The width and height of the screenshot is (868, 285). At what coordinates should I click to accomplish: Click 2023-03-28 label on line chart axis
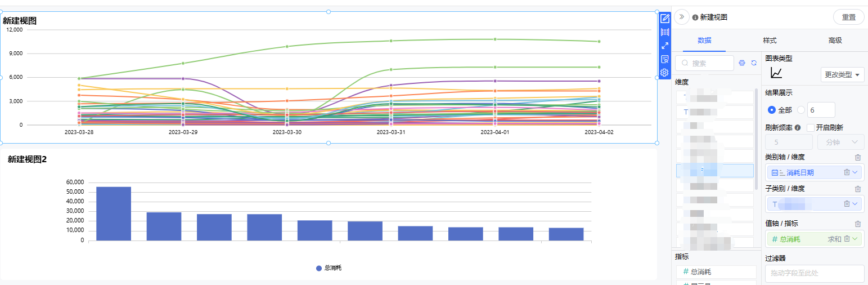click(79, 132)
